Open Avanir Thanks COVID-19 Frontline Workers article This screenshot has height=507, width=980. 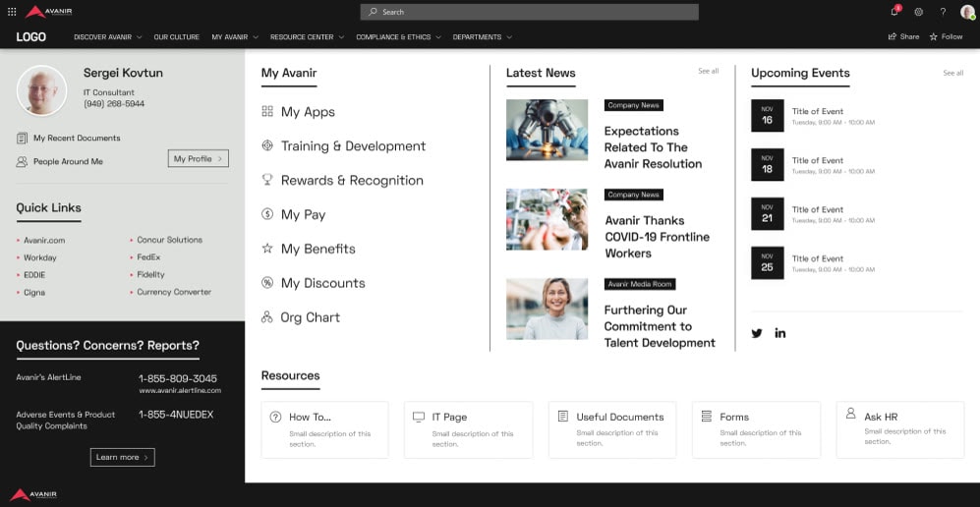[657, 237]
